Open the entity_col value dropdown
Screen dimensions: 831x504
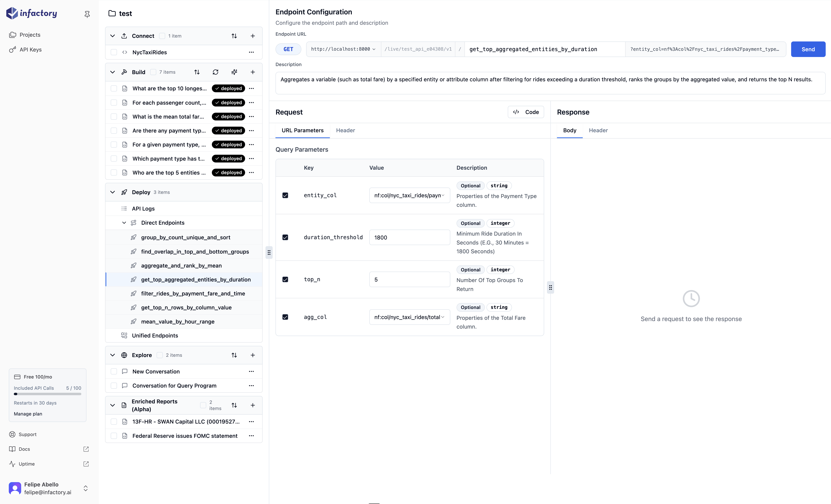(409, 195)
